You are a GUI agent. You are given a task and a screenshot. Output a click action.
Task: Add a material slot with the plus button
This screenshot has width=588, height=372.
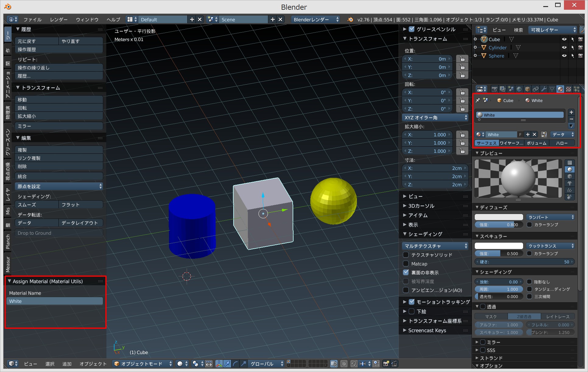pyautogui.click(x=571, y=112)
